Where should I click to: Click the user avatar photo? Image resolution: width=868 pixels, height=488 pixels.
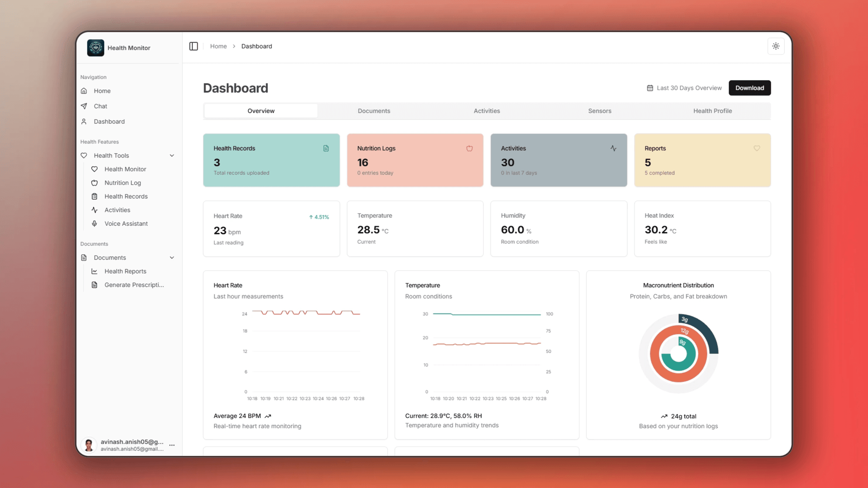point(89,445)
